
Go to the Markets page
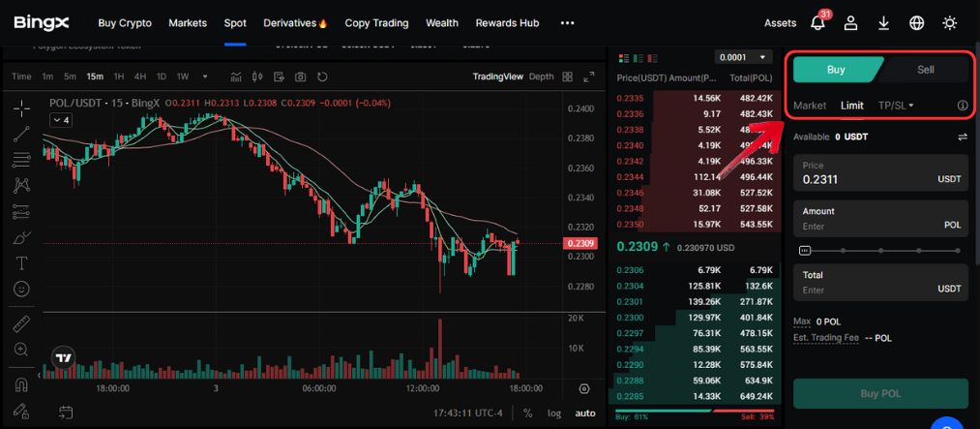(188, 23)
